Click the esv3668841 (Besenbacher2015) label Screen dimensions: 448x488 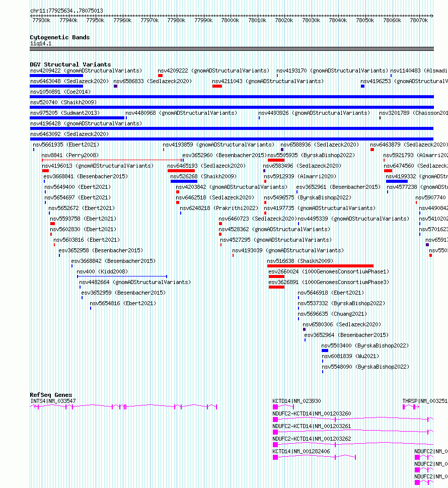pos(86,176)
